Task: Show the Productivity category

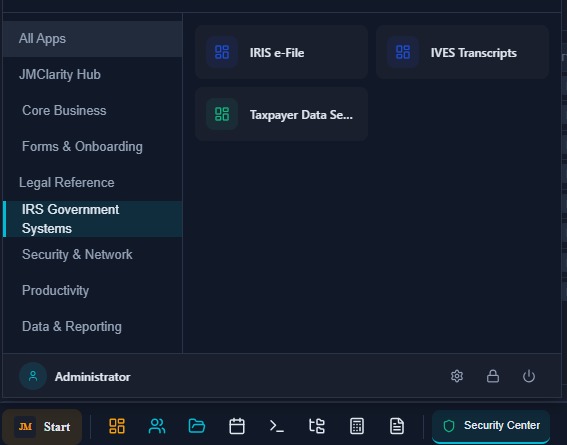Action: coord(92,291)
